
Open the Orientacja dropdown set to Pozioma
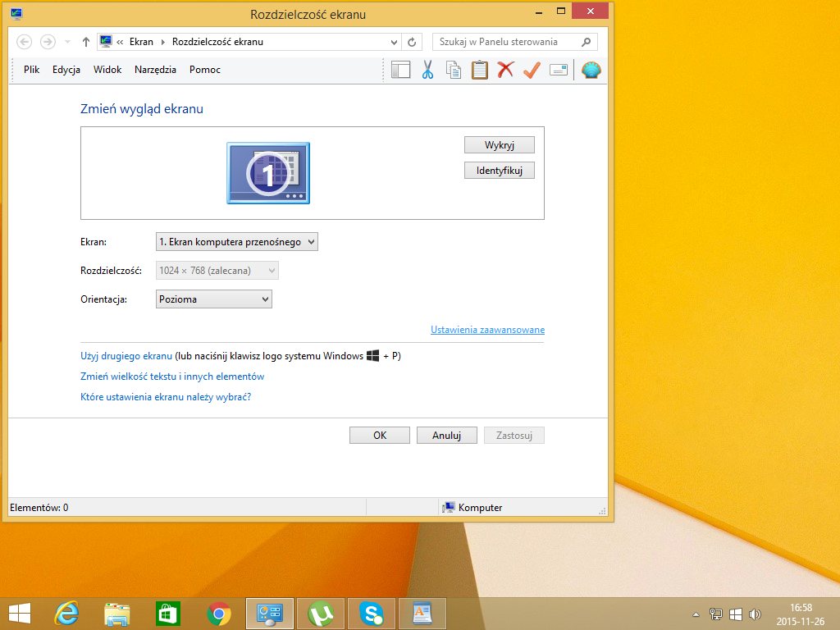point(213,299)
